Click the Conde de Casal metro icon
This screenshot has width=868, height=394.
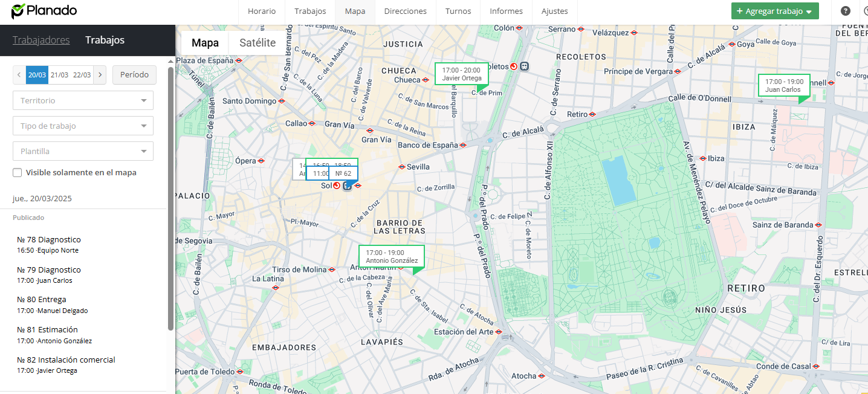pos(816,366)
